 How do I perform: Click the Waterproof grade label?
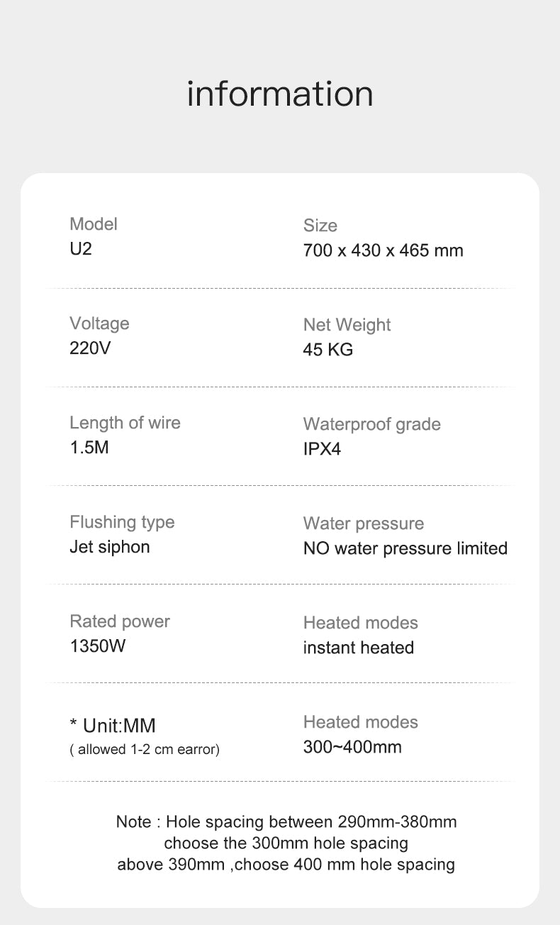click(371, 424)
